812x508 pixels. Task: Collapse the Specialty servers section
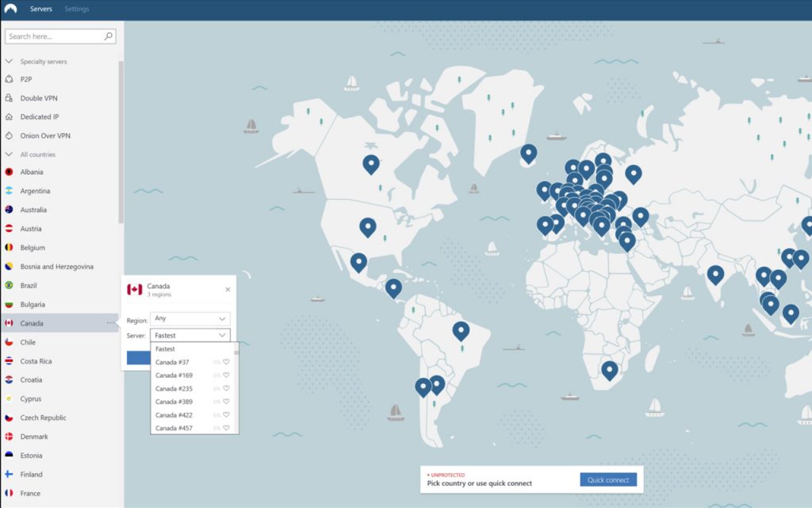pos(9,61)
